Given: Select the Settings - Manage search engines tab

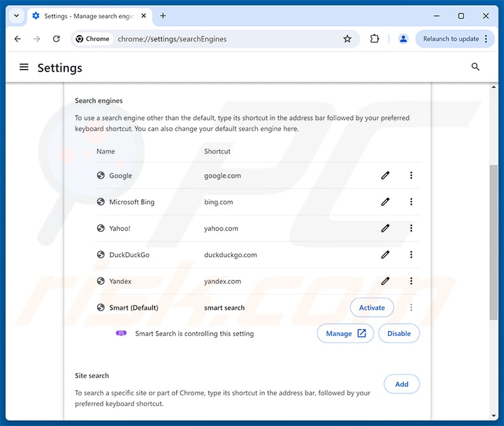Looking at the screenshot, I should 89,16.
